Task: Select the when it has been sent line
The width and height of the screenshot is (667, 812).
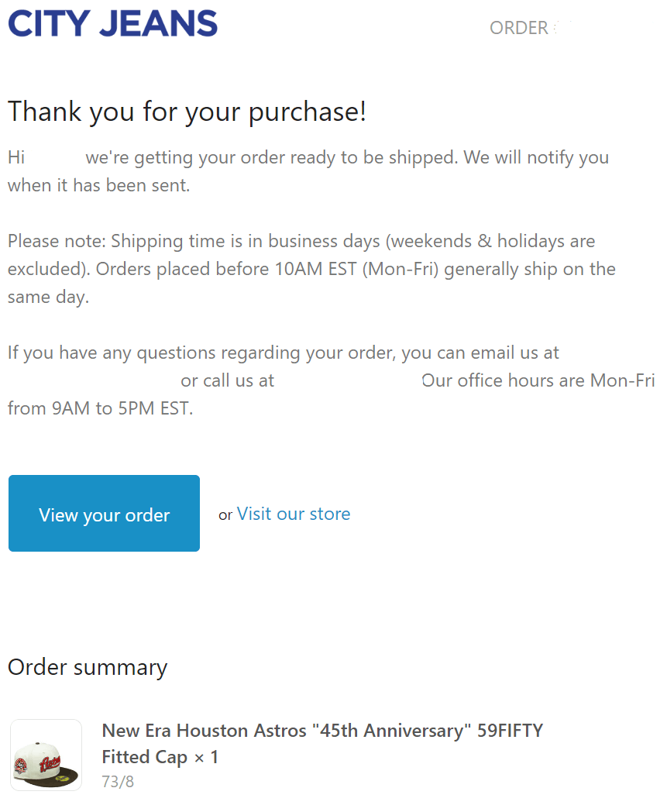Action: click(x=99, y=185)
